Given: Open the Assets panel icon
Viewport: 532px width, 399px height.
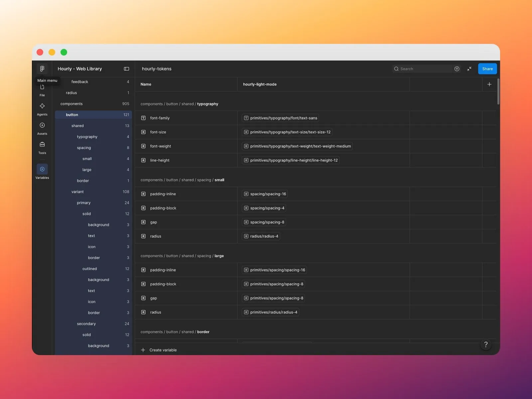Looking at the screenshot, I should [42, 125].
